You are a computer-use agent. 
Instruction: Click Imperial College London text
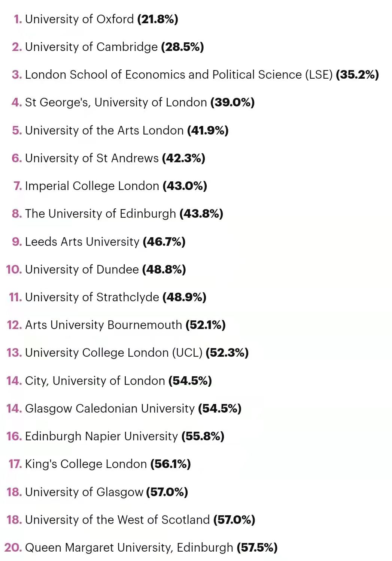click(110, 186)
